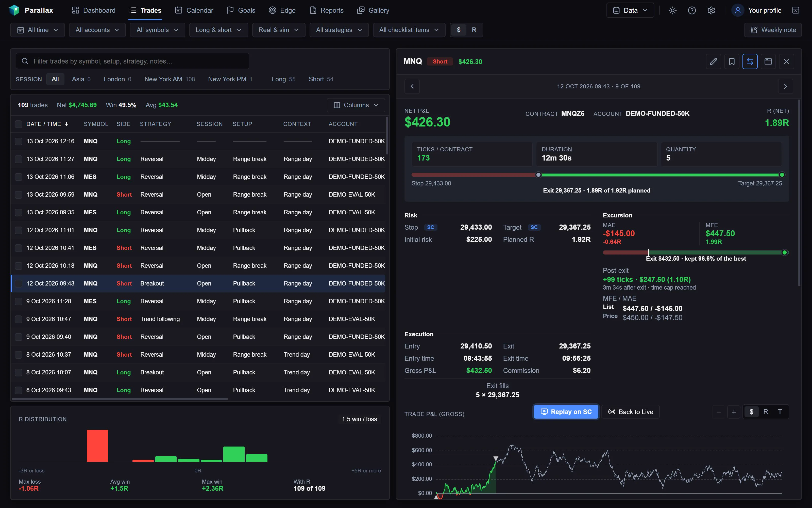Check the 13 Oct 2026 12:16 trade row
The height and width of the screenshot is (508, 812).
click(19, 141)
